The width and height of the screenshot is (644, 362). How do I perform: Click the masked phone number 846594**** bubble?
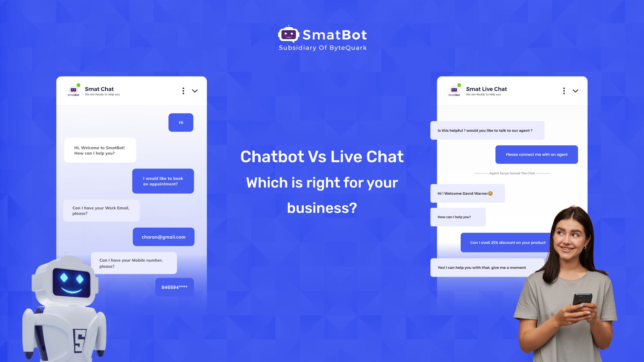[x=175, y=287]
